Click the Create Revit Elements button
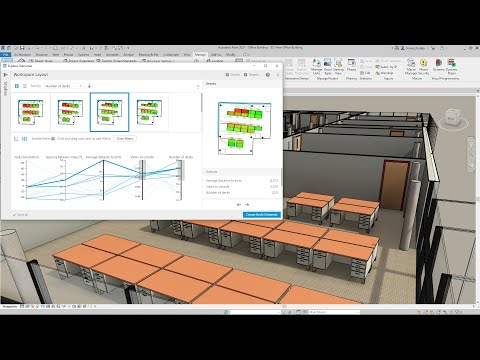 (262, 215)
